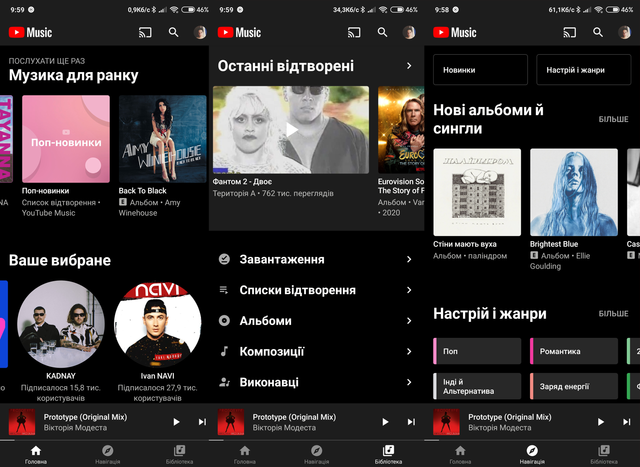Viewport: 640px width, 467px height.
Task: Expand the Останні відтворені section arrow
Action: [409, 66]
